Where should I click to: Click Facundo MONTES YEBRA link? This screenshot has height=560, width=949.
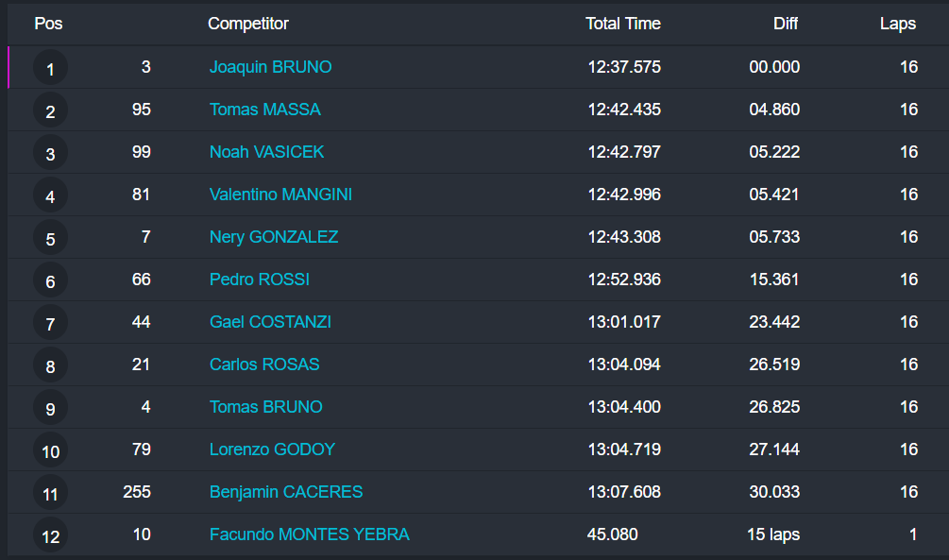309,535
